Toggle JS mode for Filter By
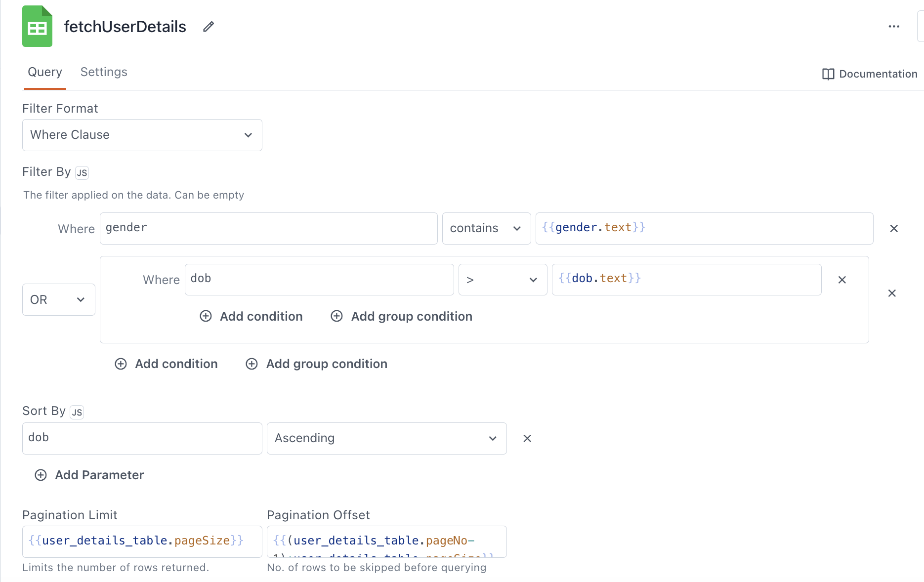This screenshot has width=924, height=582. (82, 172)
